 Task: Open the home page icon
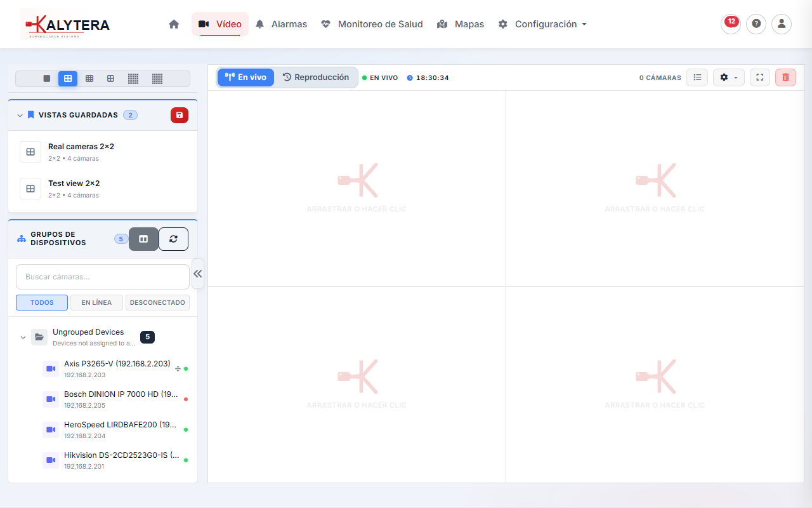(x=174, y=24)
